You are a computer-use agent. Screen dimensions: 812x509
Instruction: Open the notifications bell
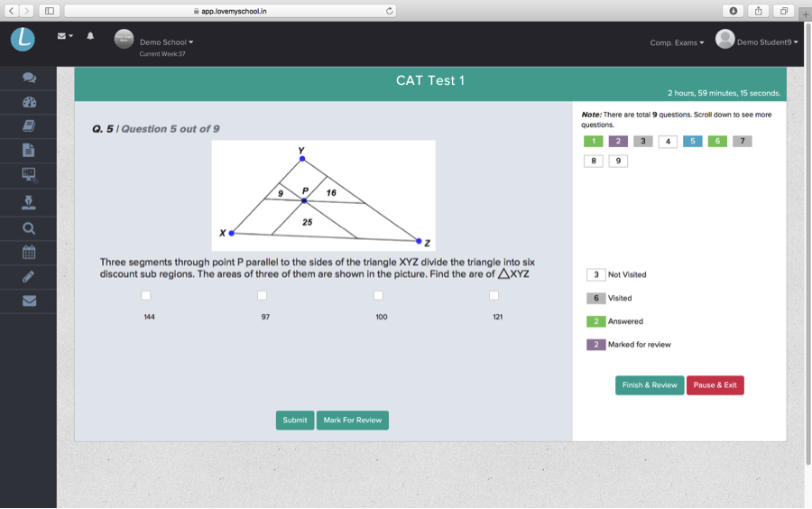pyautogui.click(x=90, y=36)
